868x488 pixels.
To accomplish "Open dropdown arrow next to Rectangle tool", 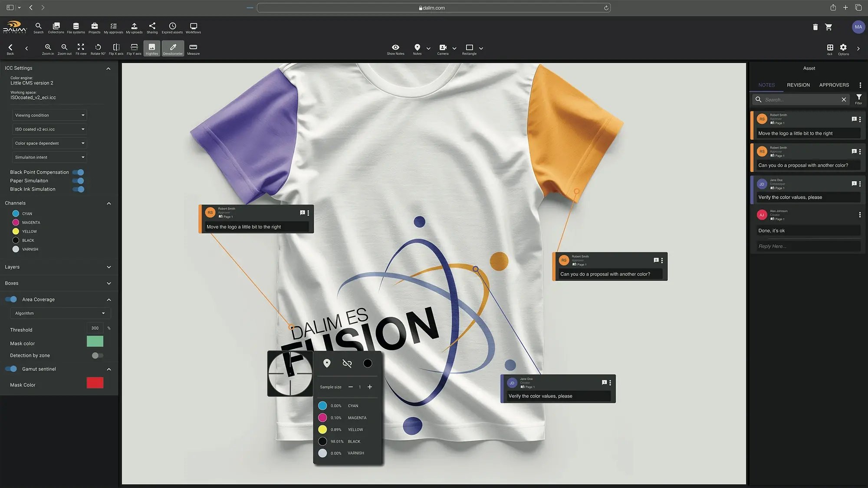I will pyautogui.click(x=481, y=49).
